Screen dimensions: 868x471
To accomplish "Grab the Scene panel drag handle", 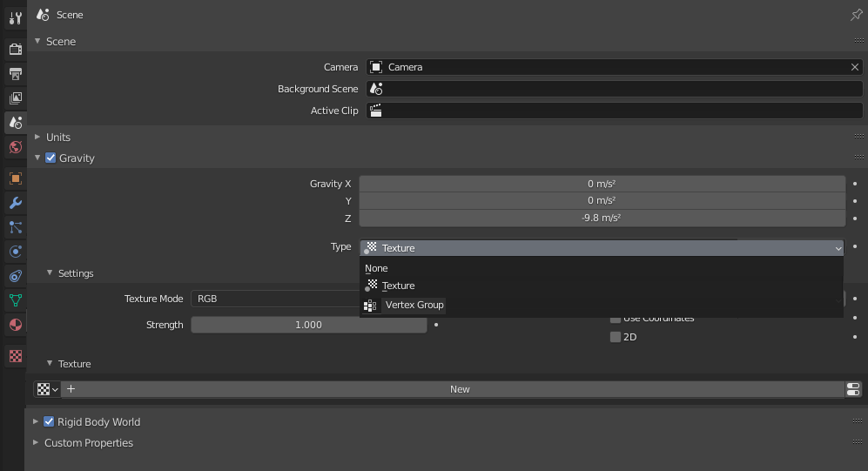I will pyautogui.click(x=858, y=40).
